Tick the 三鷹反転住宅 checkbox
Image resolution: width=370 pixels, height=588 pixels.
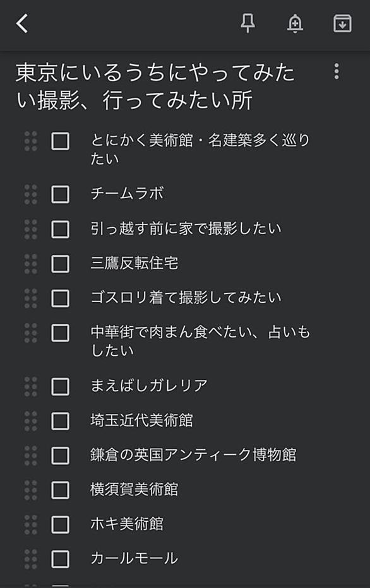(60, 264)
